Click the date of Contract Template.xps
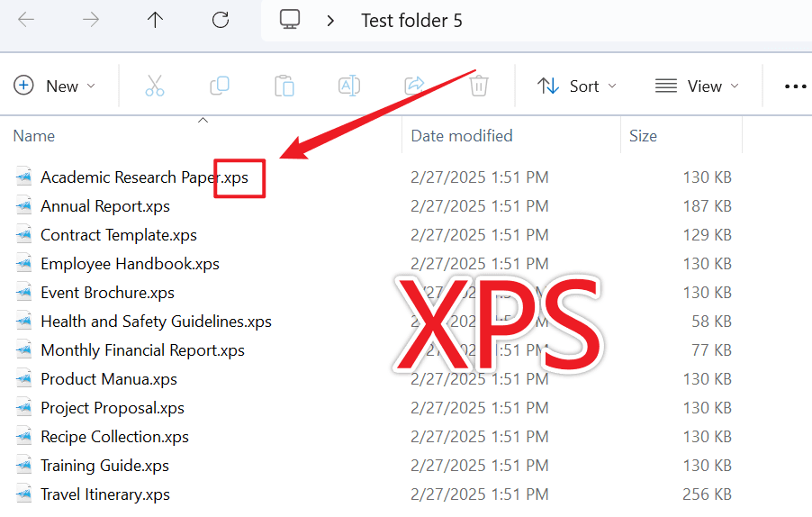 tap(480, 235)
